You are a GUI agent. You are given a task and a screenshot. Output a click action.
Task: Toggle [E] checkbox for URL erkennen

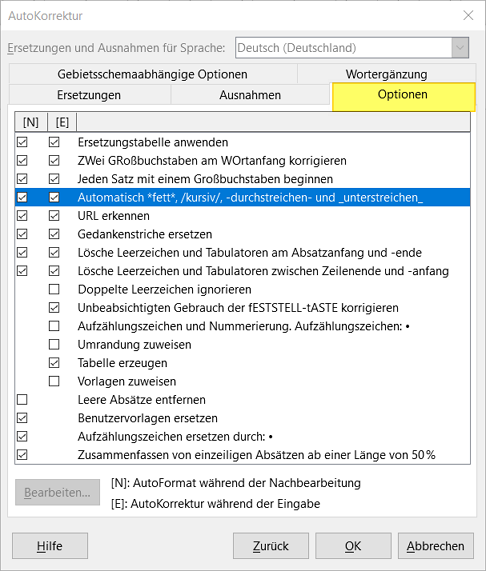54,216
